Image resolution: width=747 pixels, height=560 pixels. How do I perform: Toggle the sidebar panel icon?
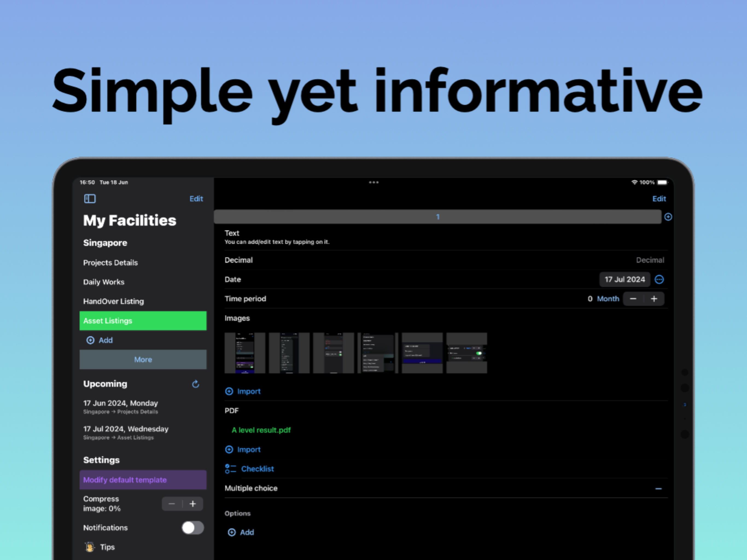tap(90, 199)
